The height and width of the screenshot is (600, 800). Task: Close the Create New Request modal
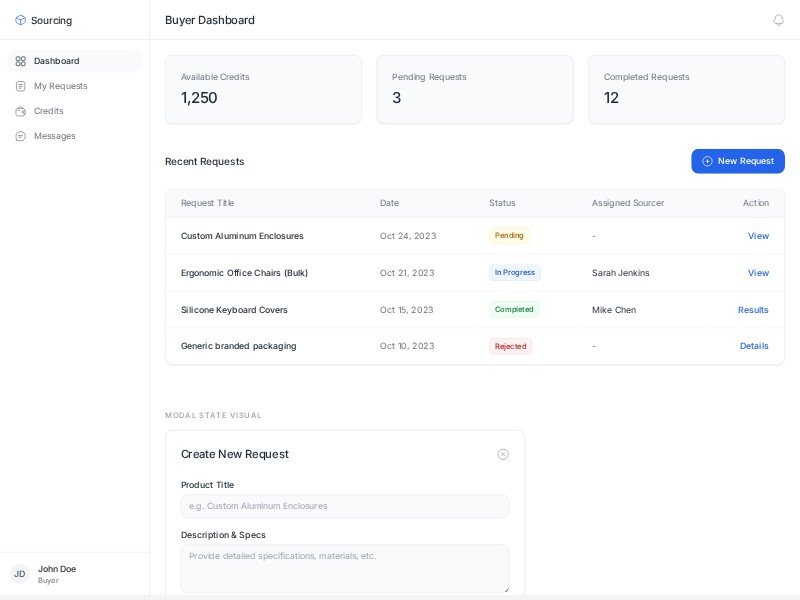pyautogui.click(x=503, y=454)
